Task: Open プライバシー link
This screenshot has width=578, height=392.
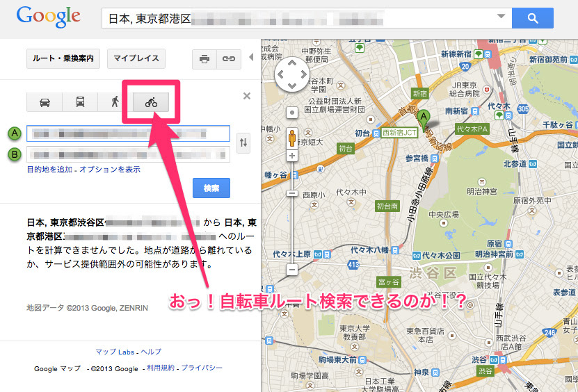Action: coord(202,368)
